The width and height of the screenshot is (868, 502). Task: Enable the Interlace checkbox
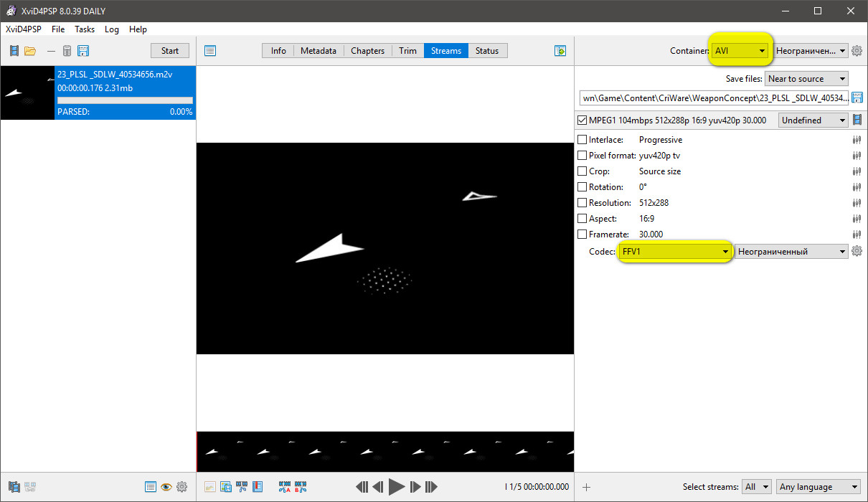click(x=582, y=140)
